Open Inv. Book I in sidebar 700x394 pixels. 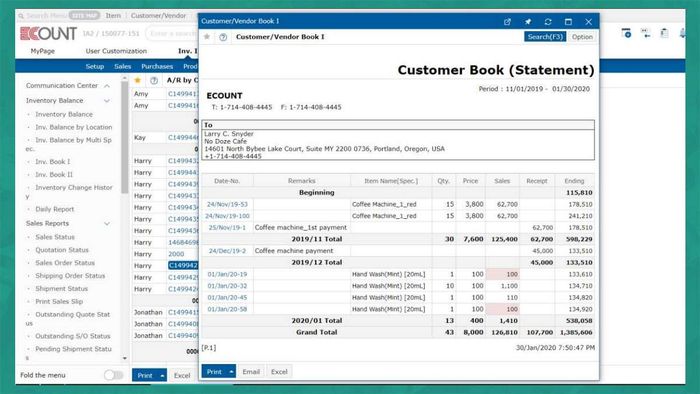point(53,162)
